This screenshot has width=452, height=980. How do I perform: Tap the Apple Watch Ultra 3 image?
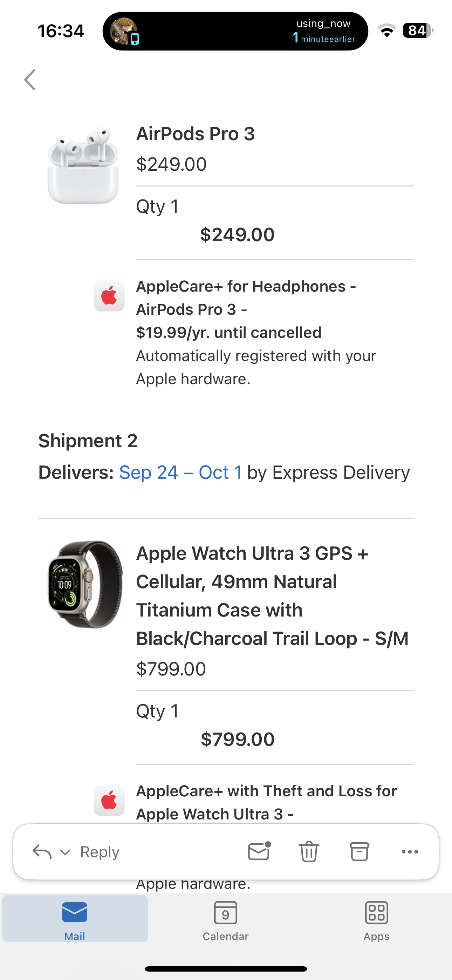click(x=85, y=584)
